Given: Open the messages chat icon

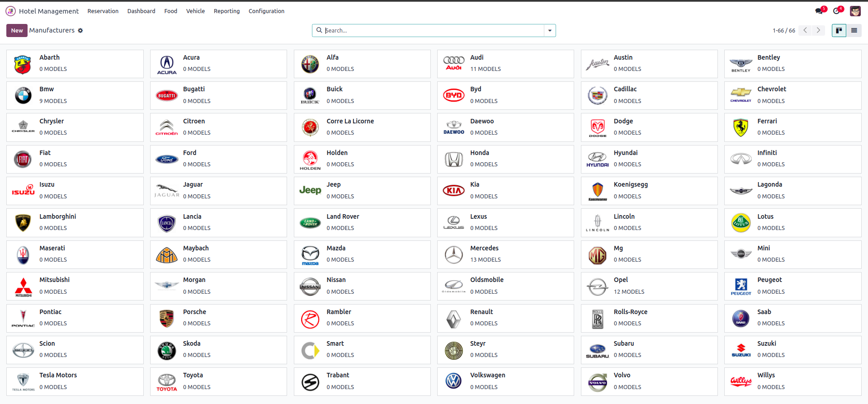Looking at the screenshot, I should (x=819, y=11).
